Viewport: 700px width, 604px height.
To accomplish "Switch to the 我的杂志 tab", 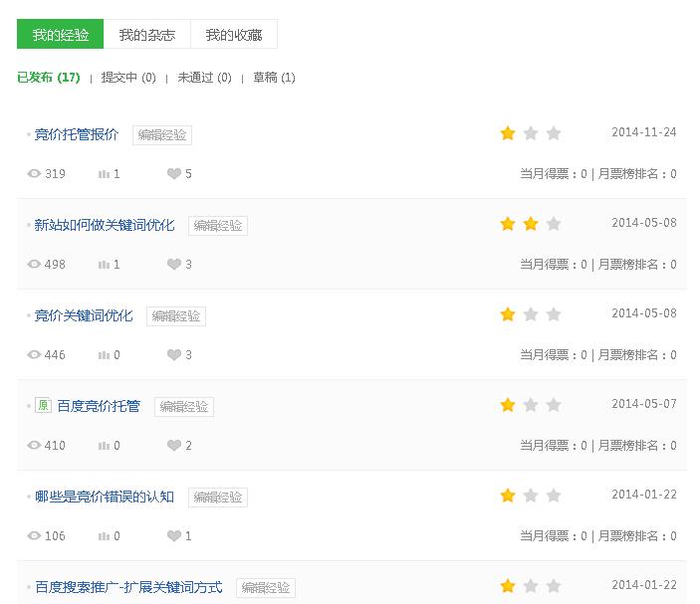I will coord(146,35).
